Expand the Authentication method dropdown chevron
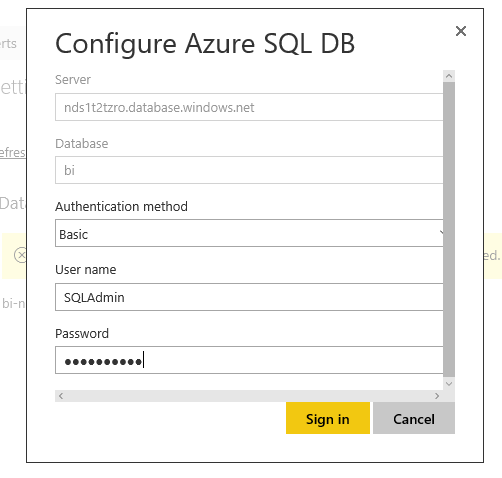 [441, 232]
